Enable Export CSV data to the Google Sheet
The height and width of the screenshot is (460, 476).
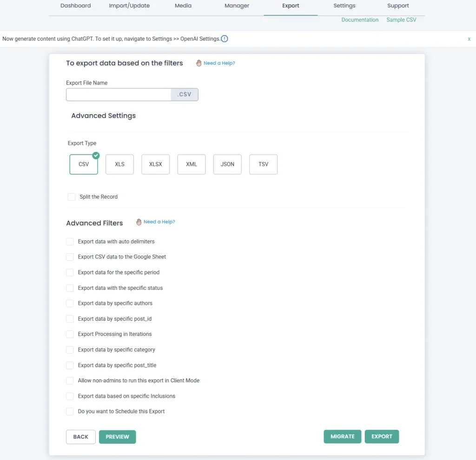click(70, 257)
